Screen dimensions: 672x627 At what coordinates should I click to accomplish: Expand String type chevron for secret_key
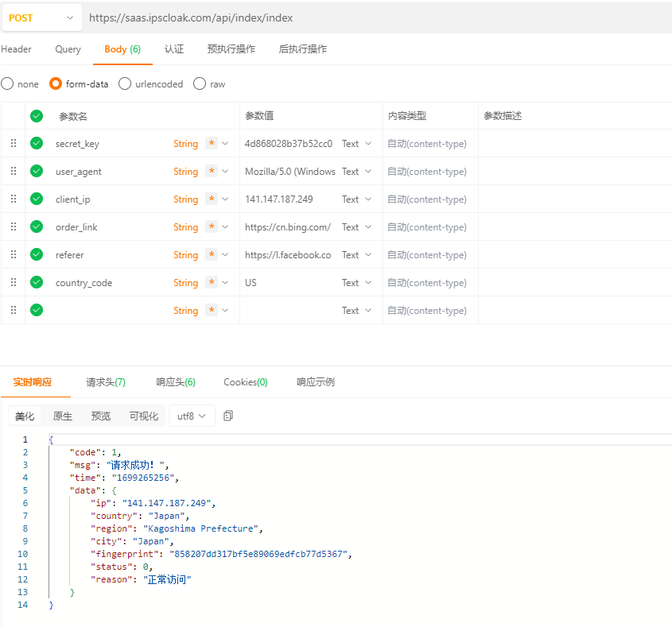[x=225, y=144]
